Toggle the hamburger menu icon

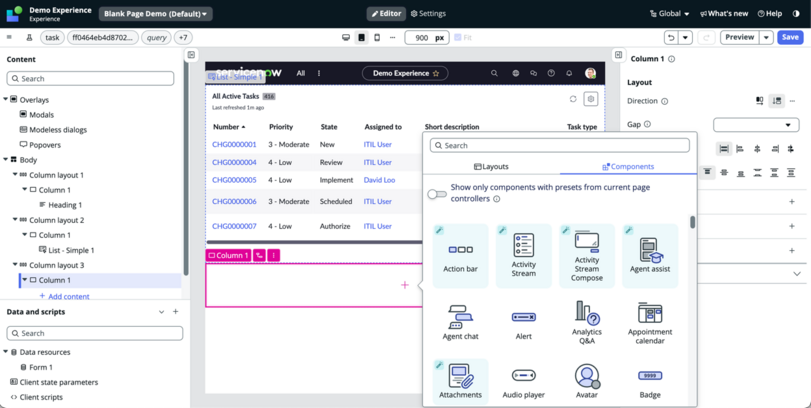9,37
